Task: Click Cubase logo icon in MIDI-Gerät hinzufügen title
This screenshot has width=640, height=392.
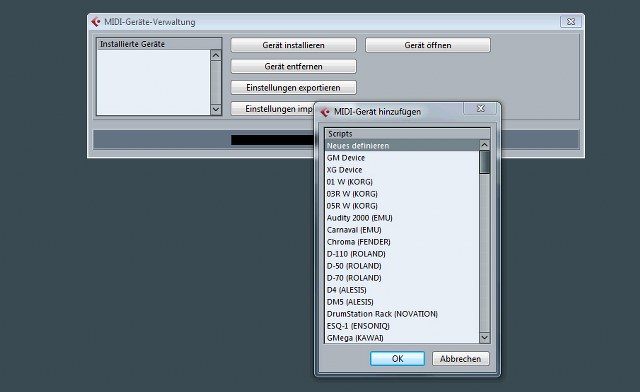Action: pos(325,111)
